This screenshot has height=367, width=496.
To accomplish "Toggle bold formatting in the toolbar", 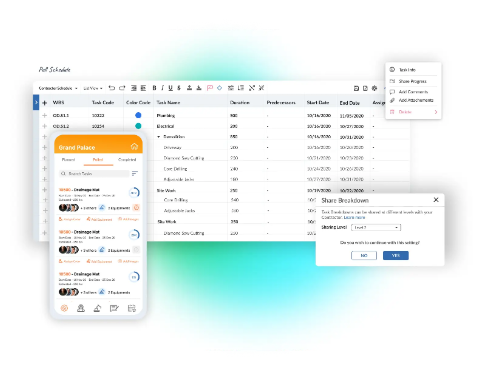I will 154,88.
